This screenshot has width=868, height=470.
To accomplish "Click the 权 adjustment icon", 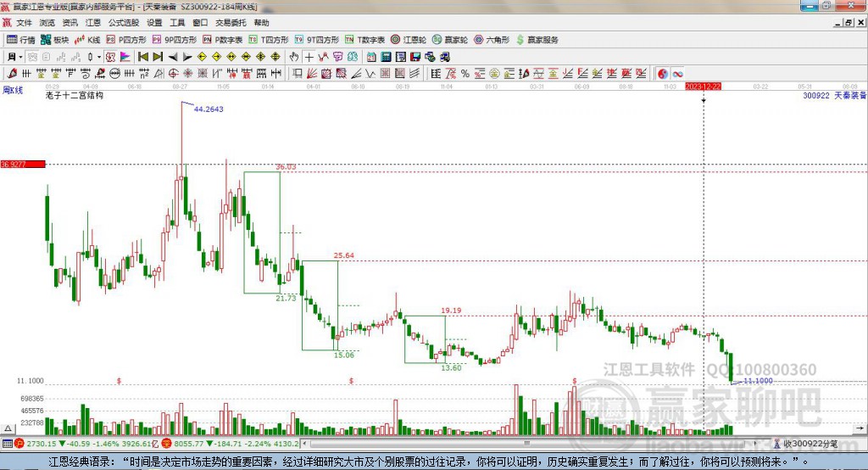I will [x=110, y=57].
